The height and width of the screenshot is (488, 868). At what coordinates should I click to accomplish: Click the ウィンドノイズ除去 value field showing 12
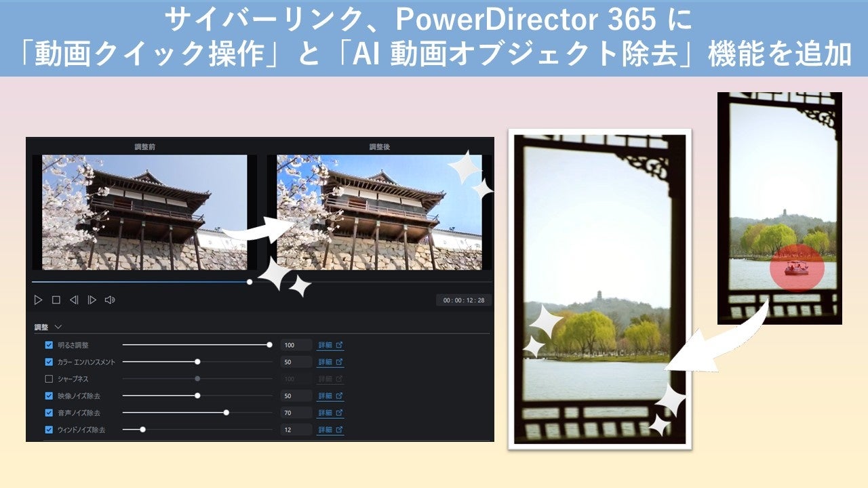pos(296,430)
